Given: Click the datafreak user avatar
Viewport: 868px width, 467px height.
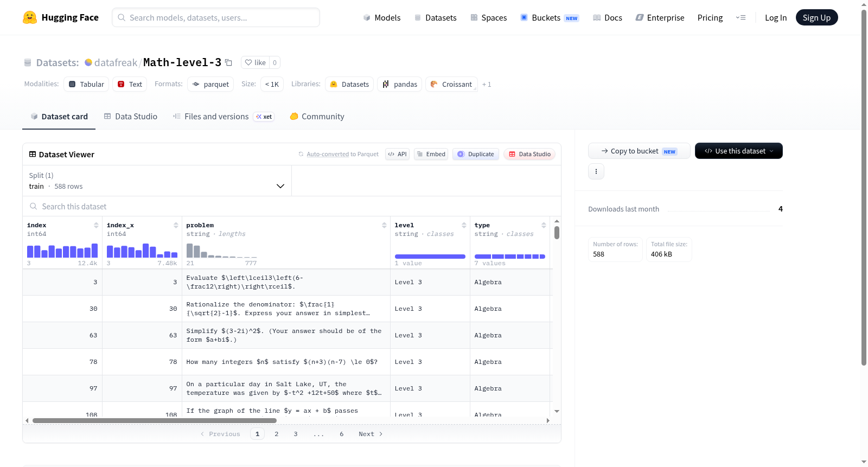Looking at the screenshot, I should click(88, 62).
